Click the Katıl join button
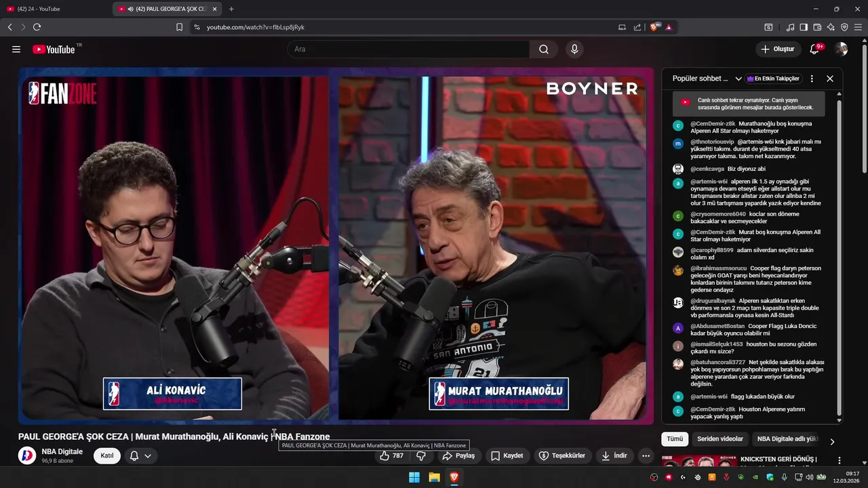The height and width of the screenshot is (488, 868). pos(107,455)
